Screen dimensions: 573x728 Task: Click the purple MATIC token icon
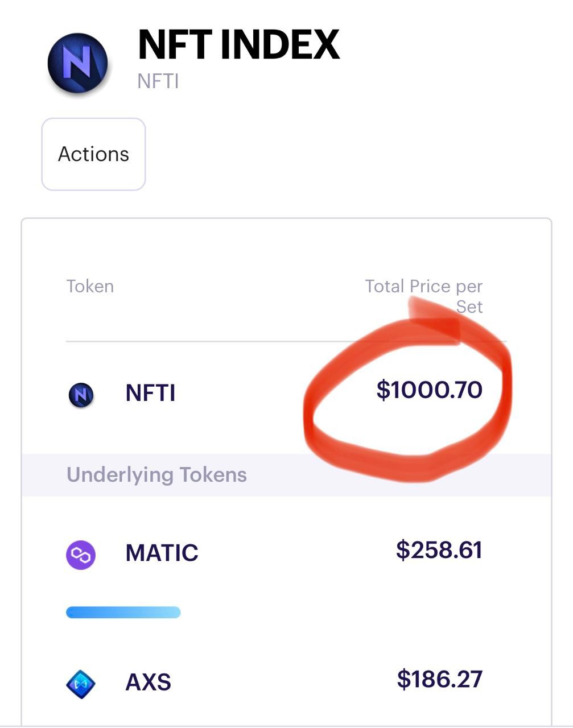pos(81,555)
